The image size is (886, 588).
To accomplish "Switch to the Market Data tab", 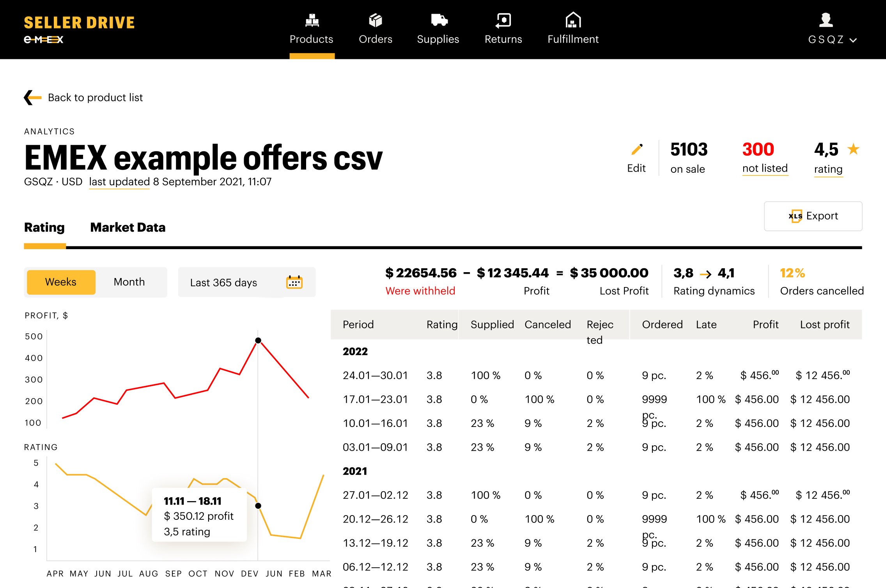I will [128, 227].
